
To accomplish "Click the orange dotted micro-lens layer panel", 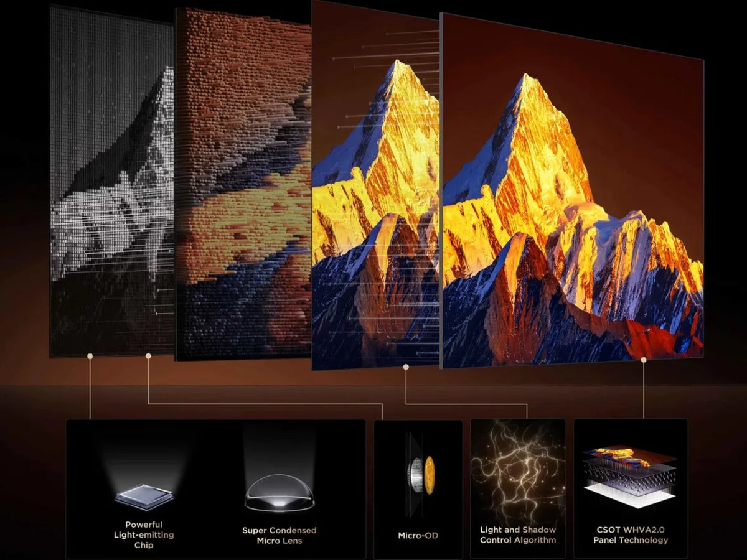I will tap(243, 185).
